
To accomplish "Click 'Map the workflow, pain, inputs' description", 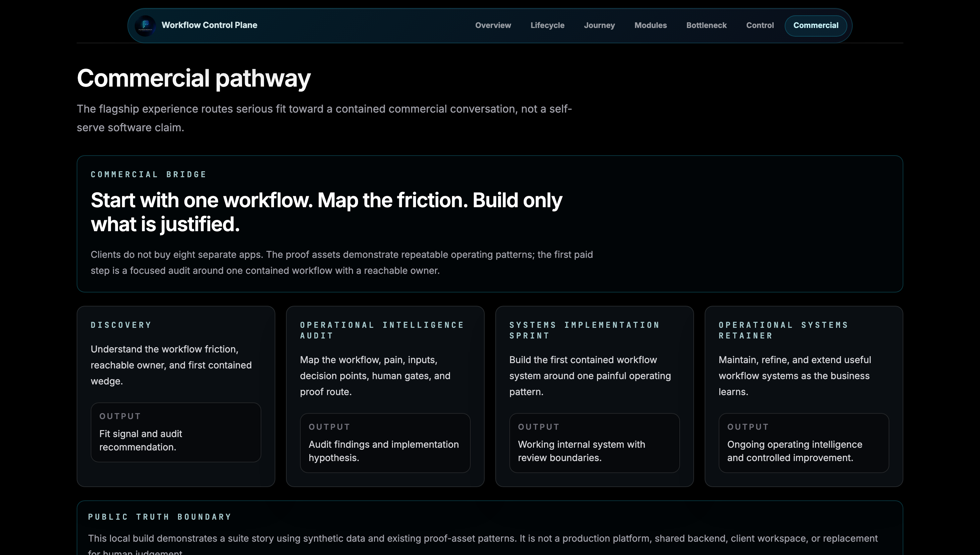I will click(x=375, y=376).
